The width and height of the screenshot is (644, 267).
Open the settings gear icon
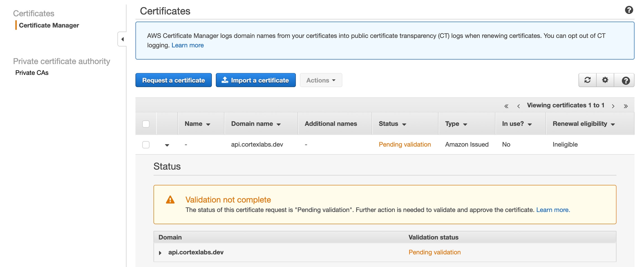(x=605, y=80)
